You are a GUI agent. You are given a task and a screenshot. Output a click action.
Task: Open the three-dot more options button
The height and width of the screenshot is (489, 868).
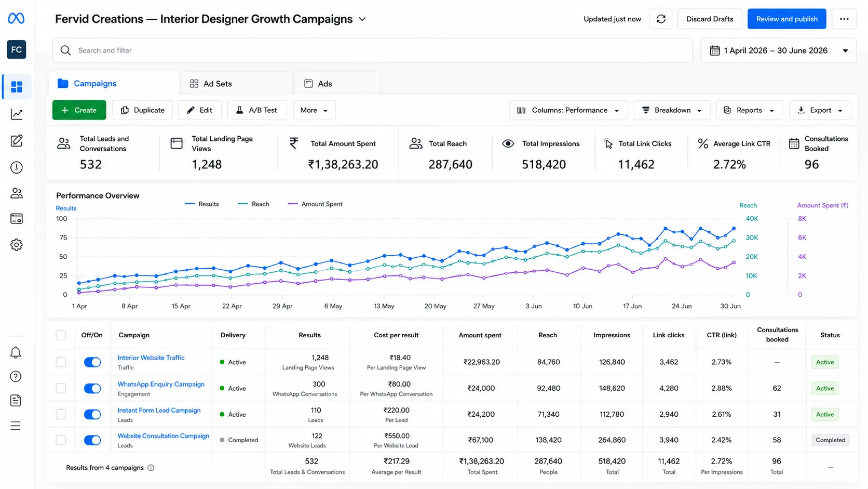844,19
